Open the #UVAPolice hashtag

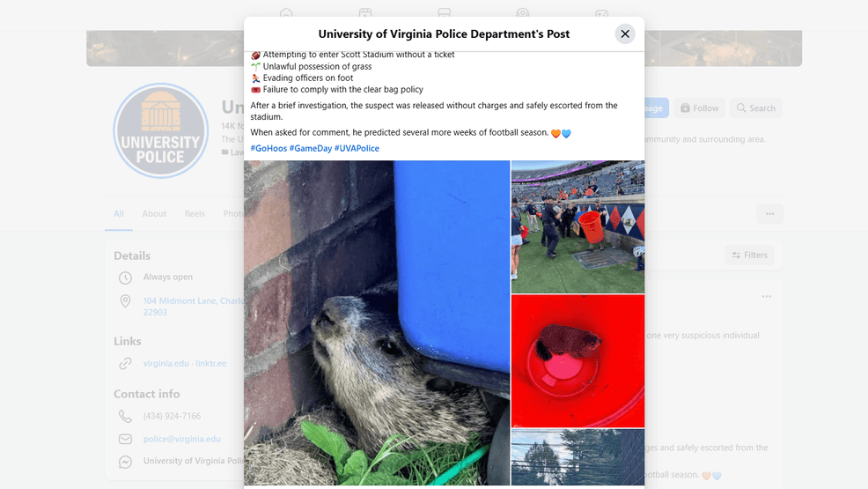click(357, 148)
